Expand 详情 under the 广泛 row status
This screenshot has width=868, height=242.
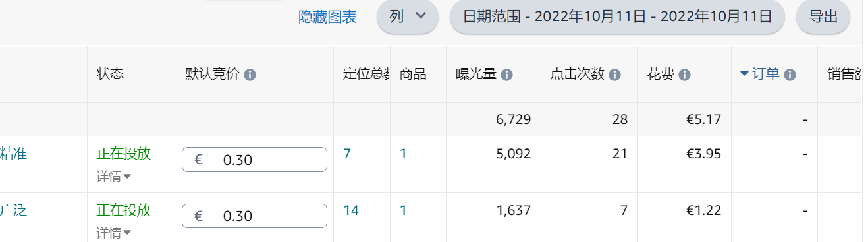coord(113,233)
